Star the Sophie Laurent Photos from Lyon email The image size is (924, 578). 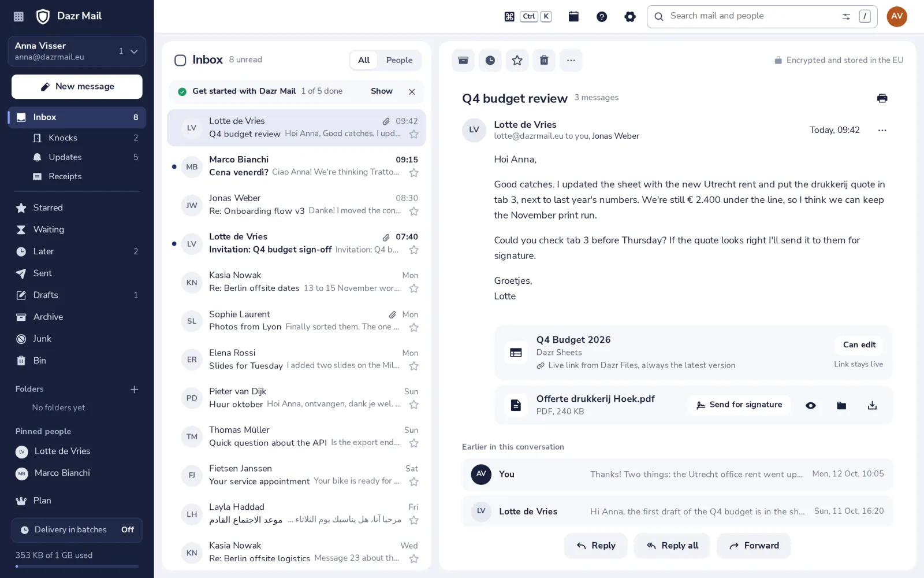pos(413,328)
